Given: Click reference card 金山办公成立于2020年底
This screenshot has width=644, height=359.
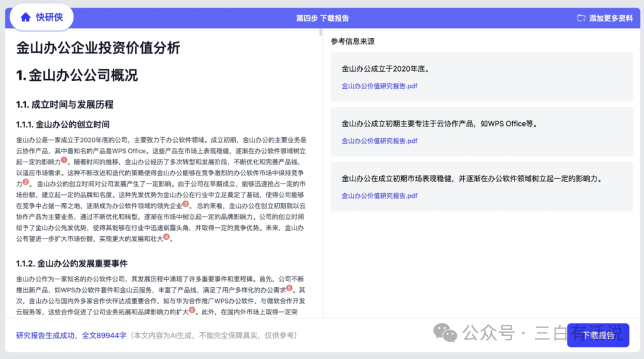Looking at the screenshot, I should [482, 77].
